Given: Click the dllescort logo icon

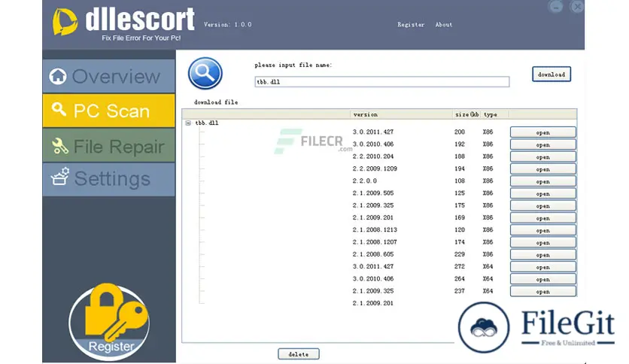Looking at the screenshot, I should tap(65, 22).
